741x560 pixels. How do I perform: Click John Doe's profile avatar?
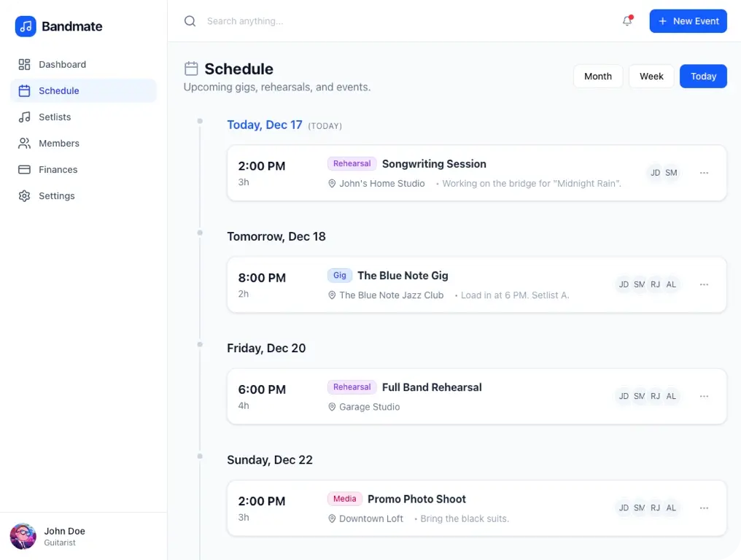click(x=23, y=536)
